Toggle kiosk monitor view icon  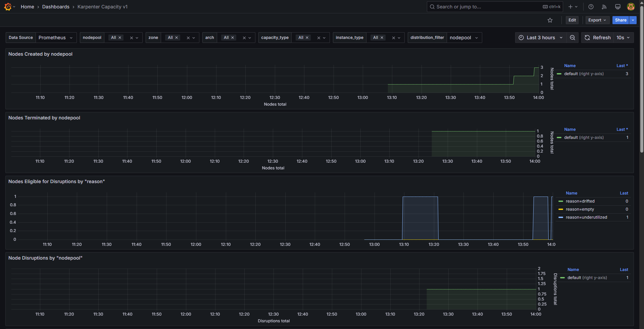(x=617, y=7)
